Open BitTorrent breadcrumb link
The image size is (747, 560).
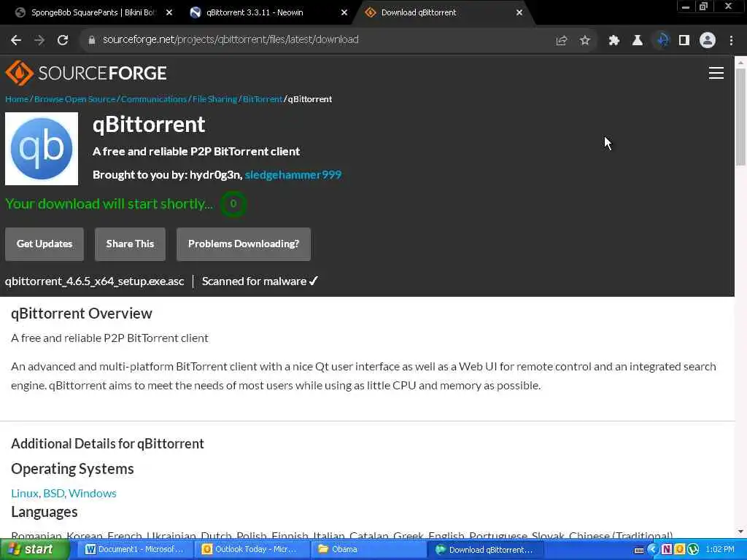coord(263,99)
